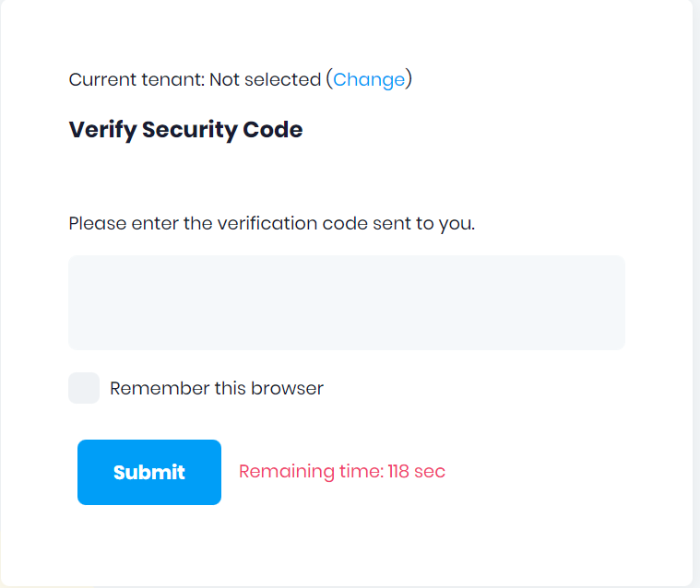Click the gray text box under the instruction
Viewport: 700px width, 588px height.
[347, 302]
